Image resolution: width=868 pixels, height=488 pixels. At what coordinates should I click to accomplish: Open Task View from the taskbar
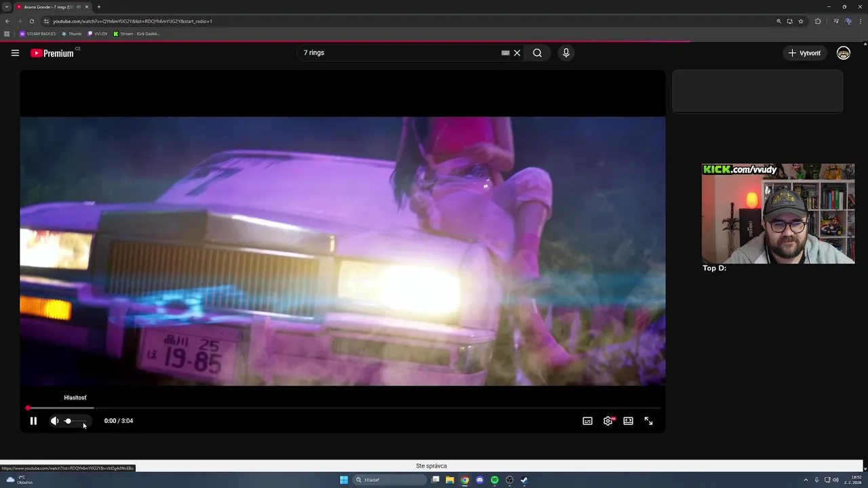pos(435,480)
